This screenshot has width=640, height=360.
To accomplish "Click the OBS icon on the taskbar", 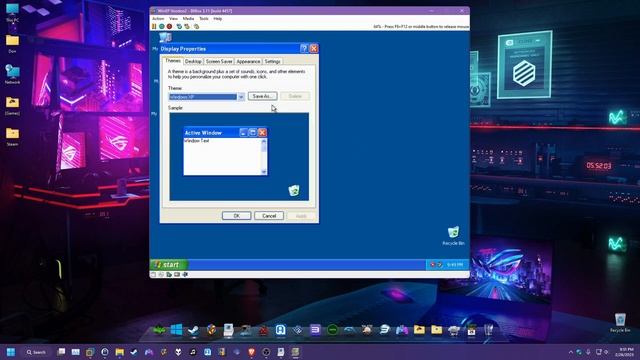I will point(266,352).
